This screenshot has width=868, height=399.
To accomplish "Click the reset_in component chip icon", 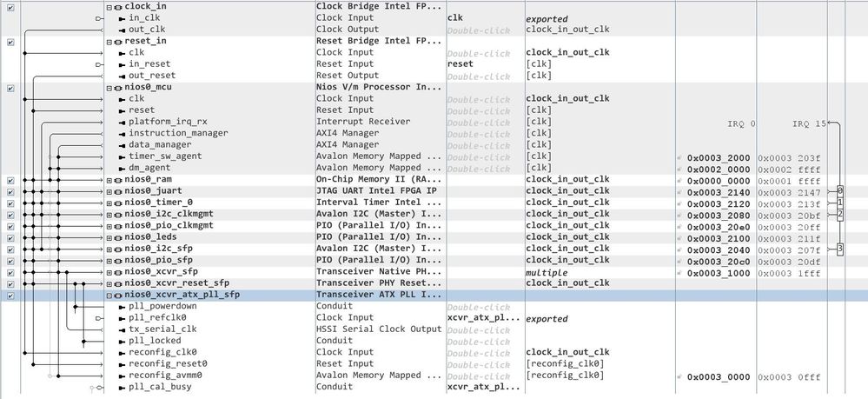I will [x=117, y=41].
